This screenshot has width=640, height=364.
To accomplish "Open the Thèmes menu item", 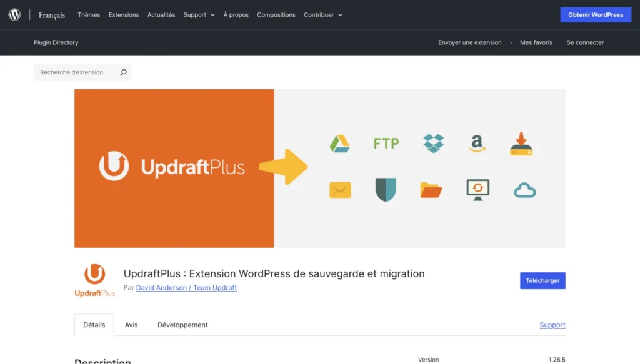I will point(89,15).
